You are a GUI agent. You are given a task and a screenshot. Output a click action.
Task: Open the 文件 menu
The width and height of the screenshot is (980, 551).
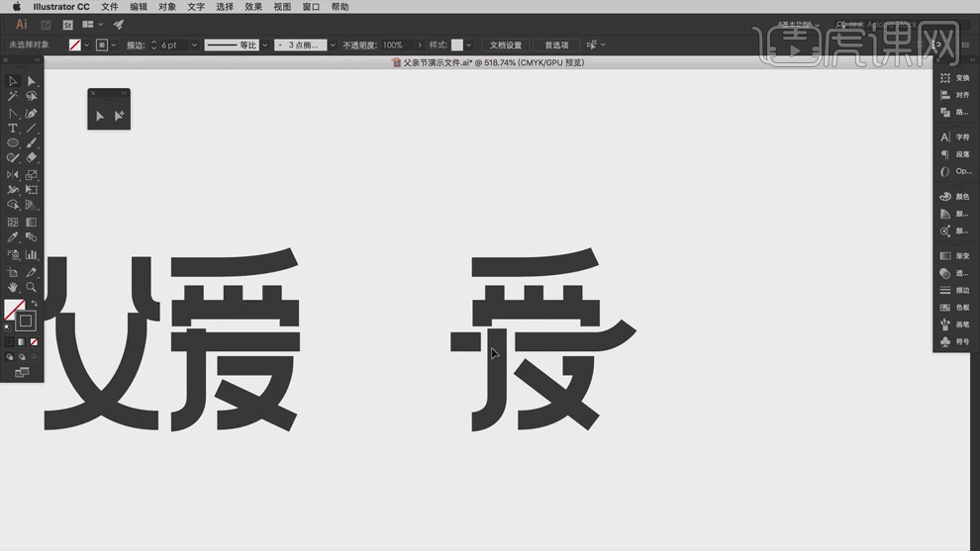coord(109,7)
